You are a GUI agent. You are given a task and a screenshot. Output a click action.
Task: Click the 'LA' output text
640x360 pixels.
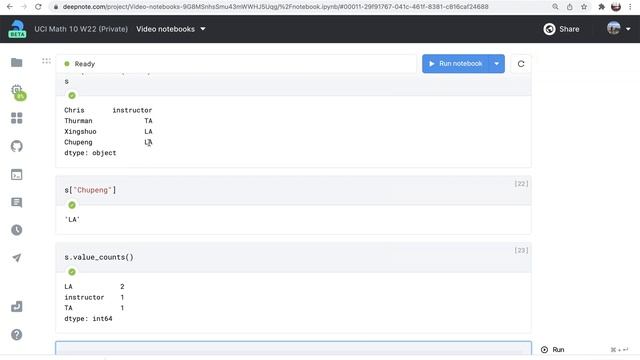(72, 220)
